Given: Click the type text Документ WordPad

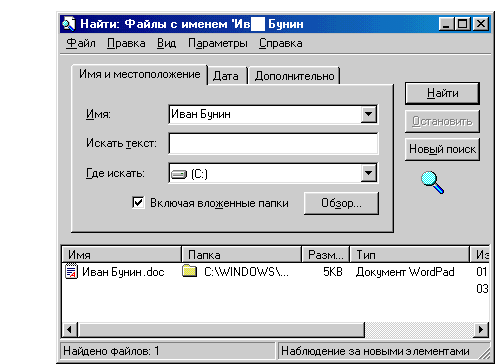Looking at the screenshot, I should coord(405,272).
